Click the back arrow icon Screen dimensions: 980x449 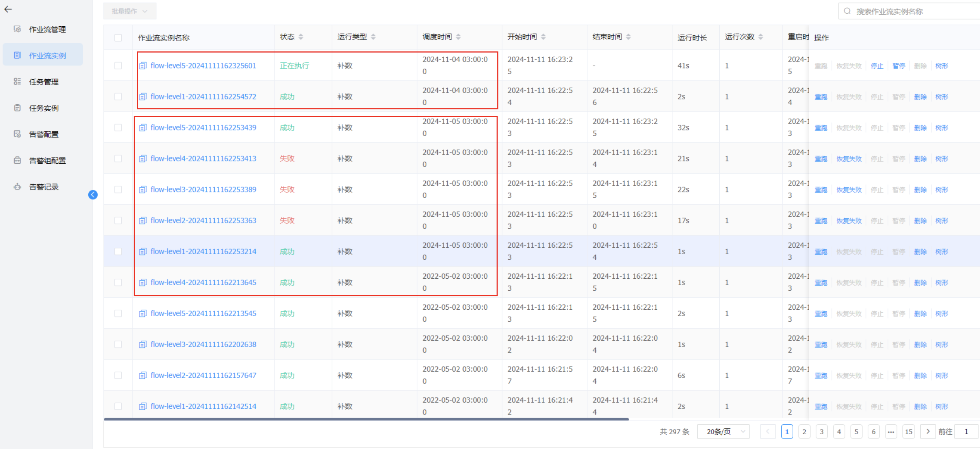coord(8,9)
